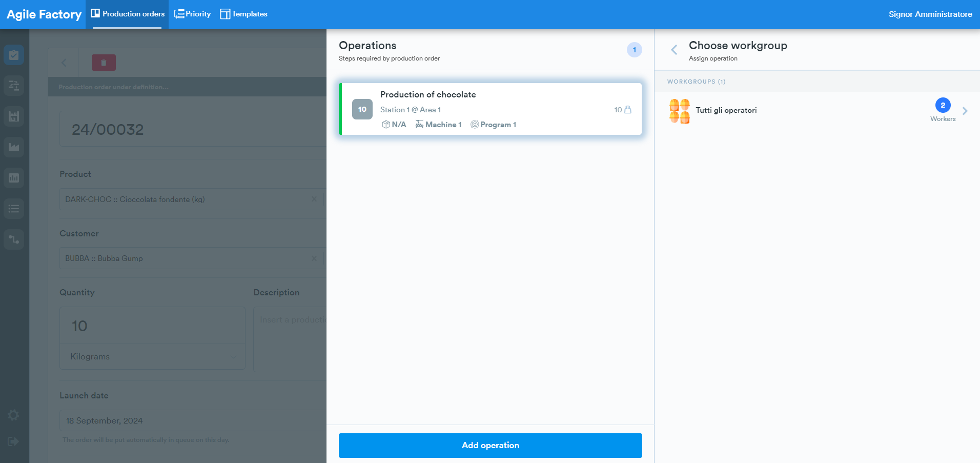Viewport: 980px width, 463px height.
Task: Click the Tutti gli operatori label
Action: point(726,110)
